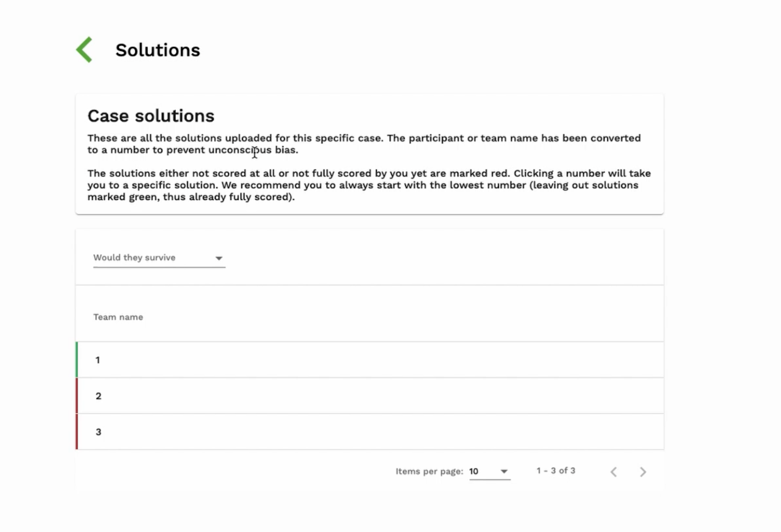Click the "Team name" column header

(118, 317)
